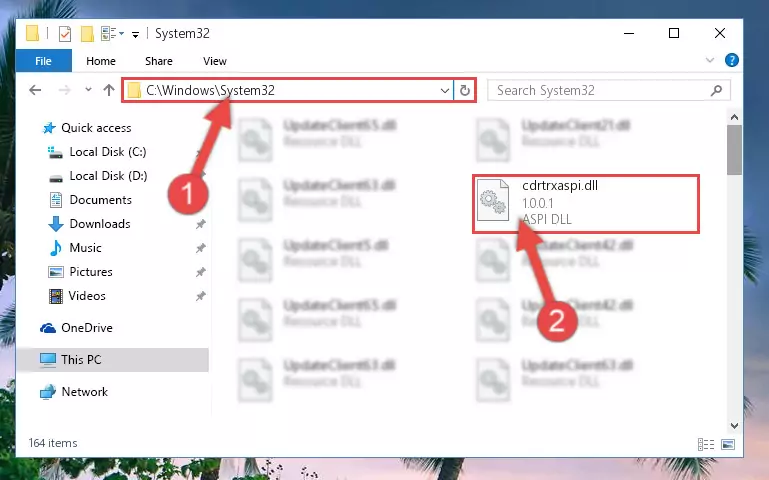The image size is (769, 480).
Task: Click the search magnifier icon
Action: click(716, 90)
